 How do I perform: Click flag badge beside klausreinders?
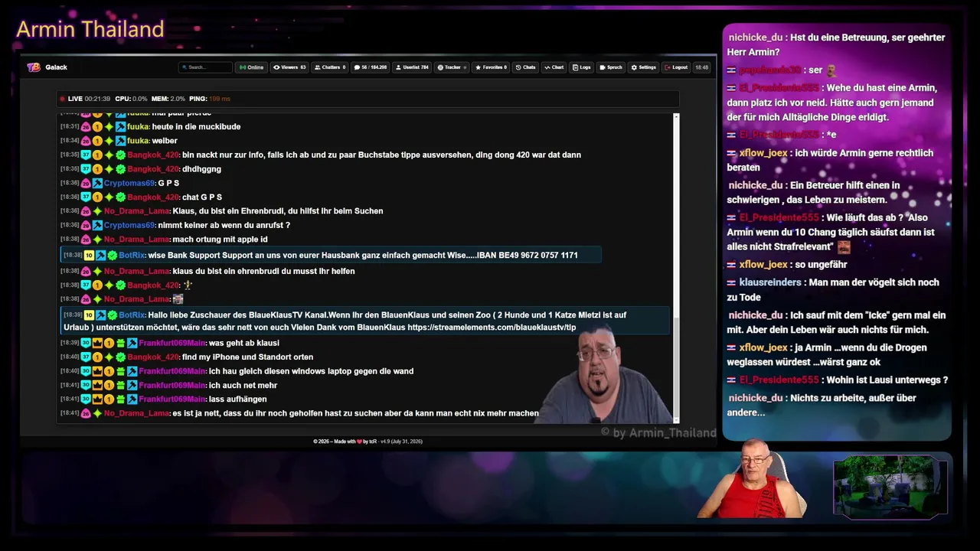[731, 282]
